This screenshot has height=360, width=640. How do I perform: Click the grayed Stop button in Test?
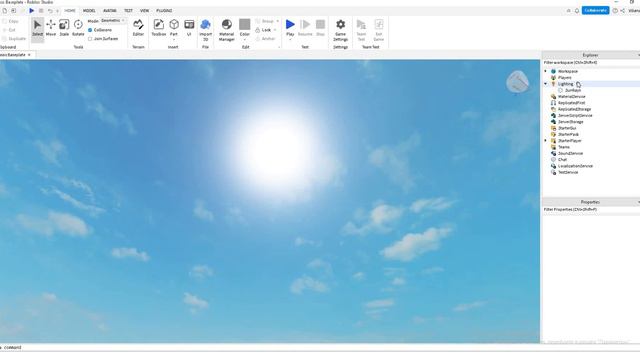pyautogui.click(x=320, y=28)
